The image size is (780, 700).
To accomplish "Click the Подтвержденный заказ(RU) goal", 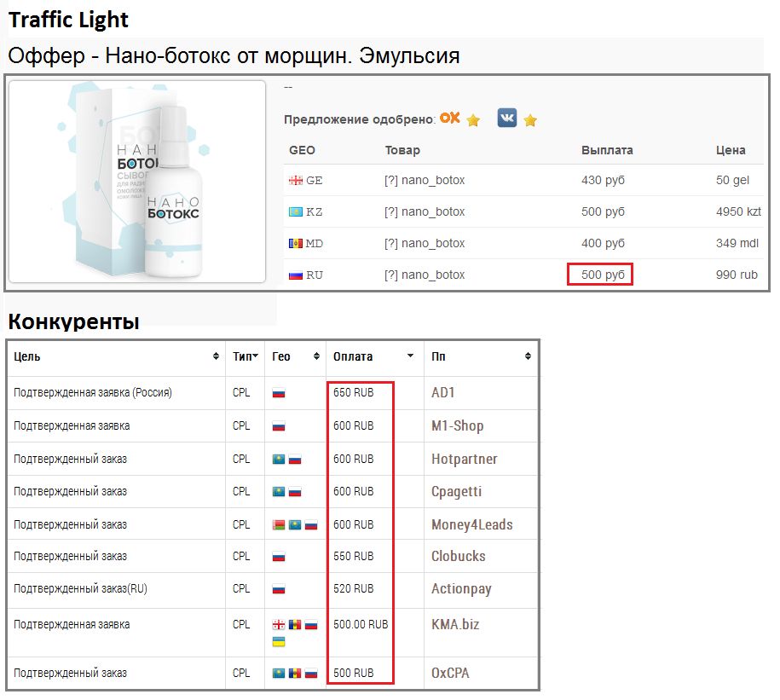I will click(x=81, y=589).
